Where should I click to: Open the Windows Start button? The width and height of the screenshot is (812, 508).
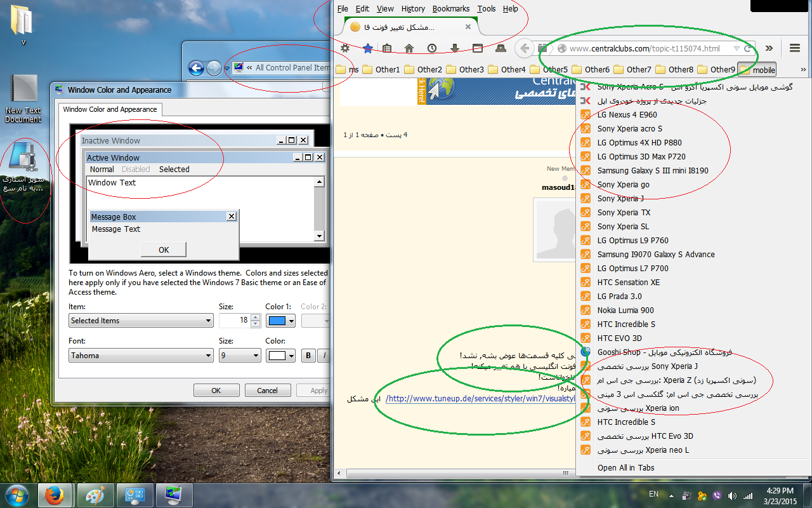(x=17, y=494)
